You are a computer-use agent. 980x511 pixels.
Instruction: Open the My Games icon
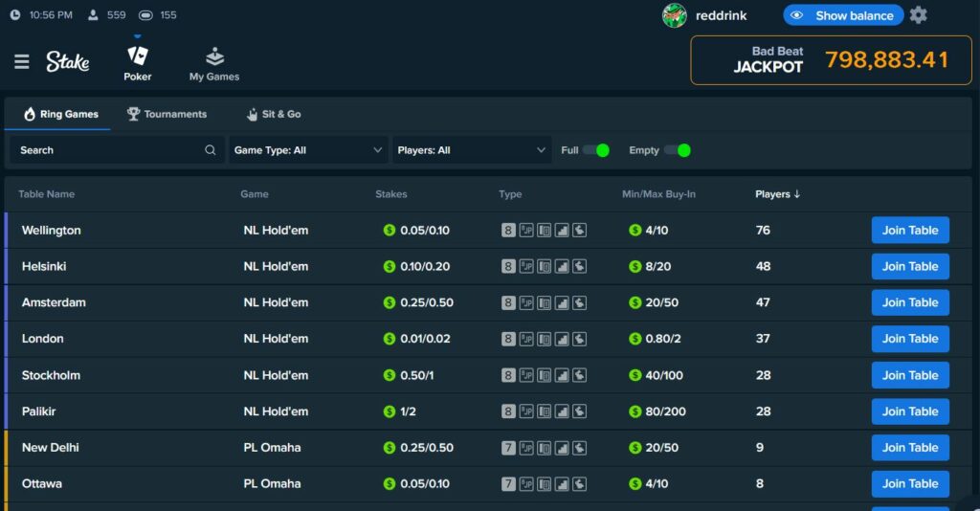pos(214,56)
